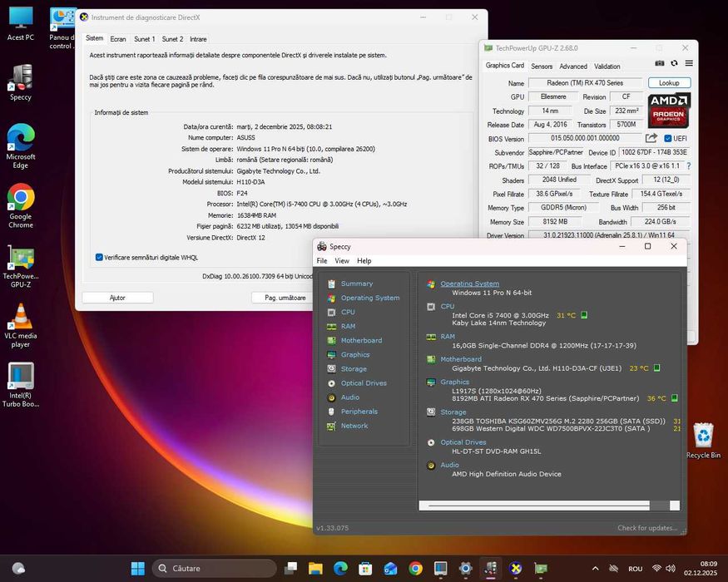Click the Graphics temperature indicator icon in Speccy
Viewport: 728px width, 582px height.
674,398
